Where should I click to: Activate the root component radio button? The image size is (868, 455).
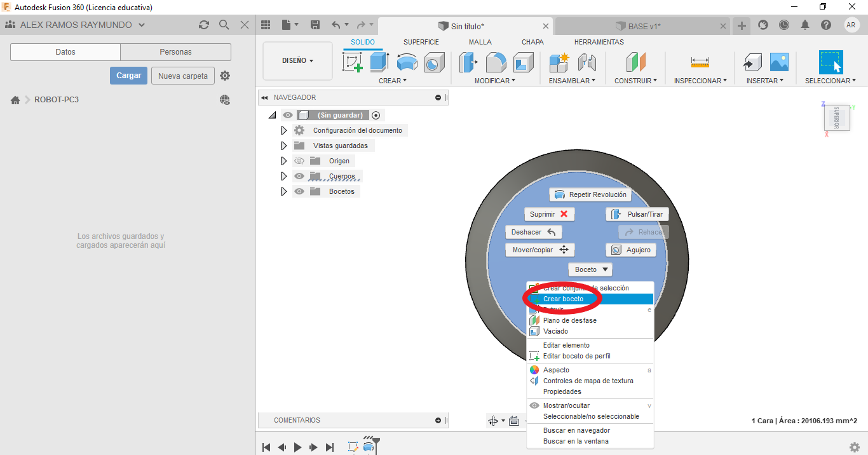pyautogui.click(x=376, y=115)
